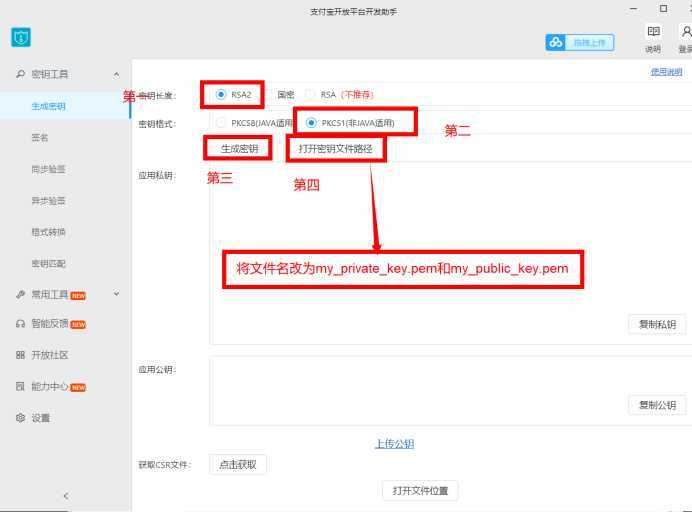Open the 说明 book icon
This screenshot has height=513, width=692.
pyautogui.click(x=653, y=32)
